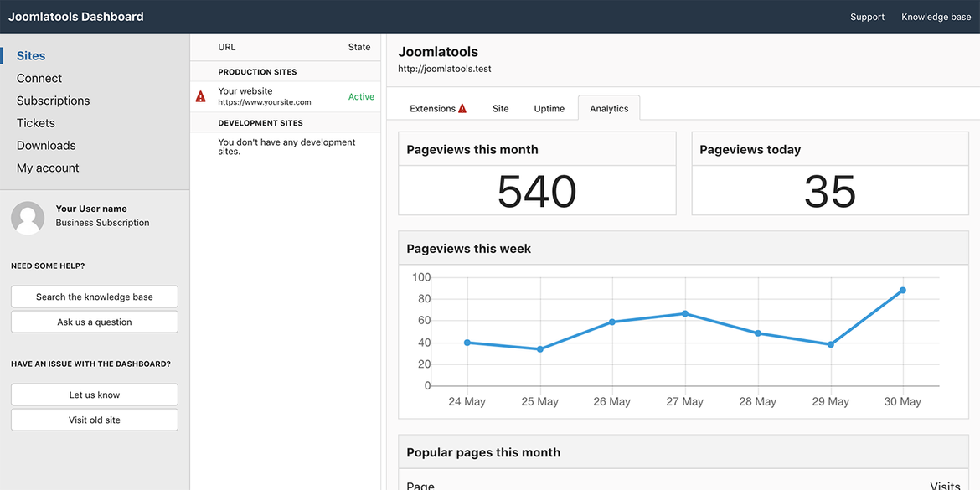980x490 pixels.
Task: Open the Sites section
Action: click(31, 55)
